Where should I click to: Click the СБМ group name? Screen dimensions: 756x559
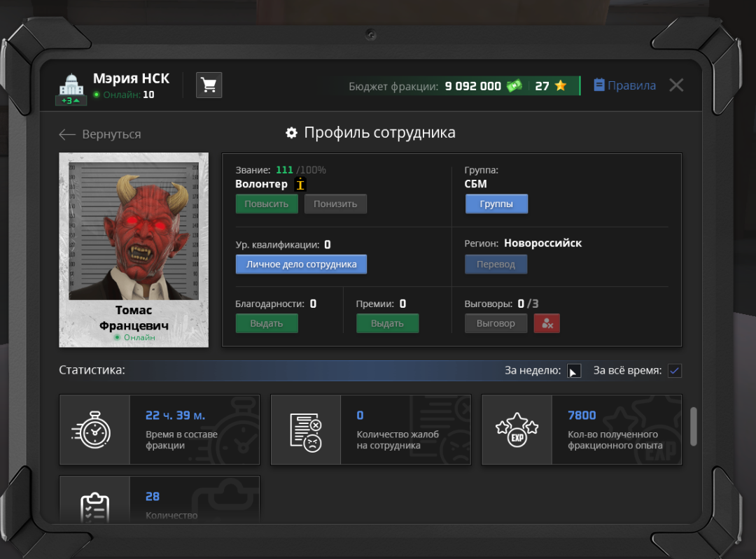pyautogui.click(x=475, y=183)
